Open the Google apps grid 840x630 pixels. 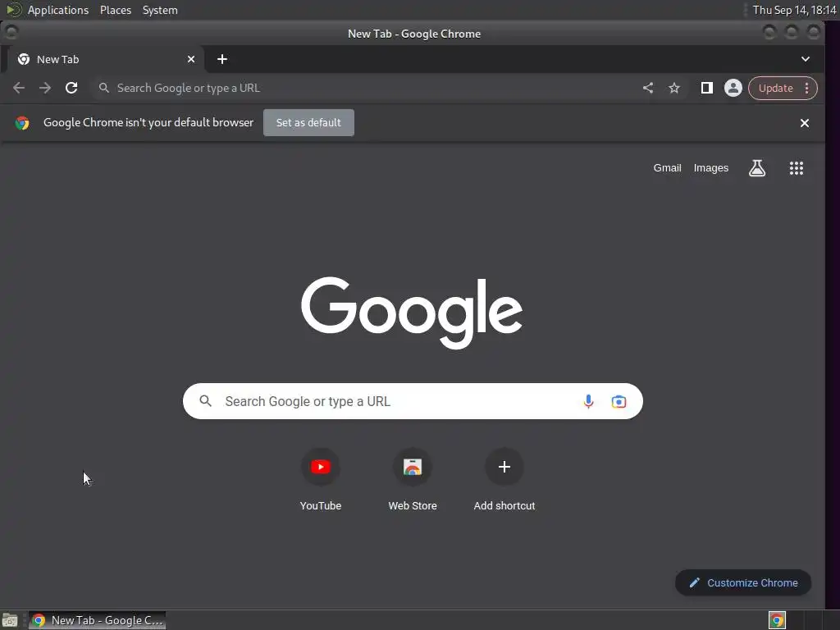796,168
